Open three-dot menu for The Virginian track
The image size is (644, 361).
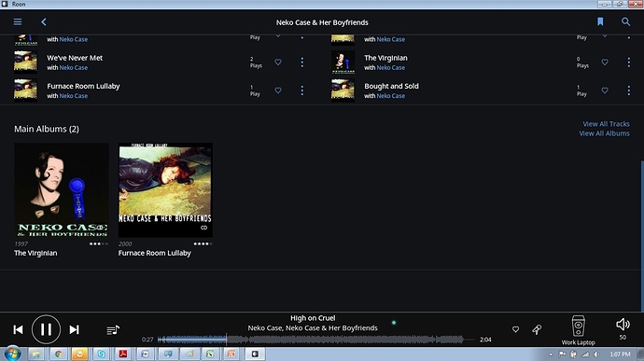tap(628, 62)
